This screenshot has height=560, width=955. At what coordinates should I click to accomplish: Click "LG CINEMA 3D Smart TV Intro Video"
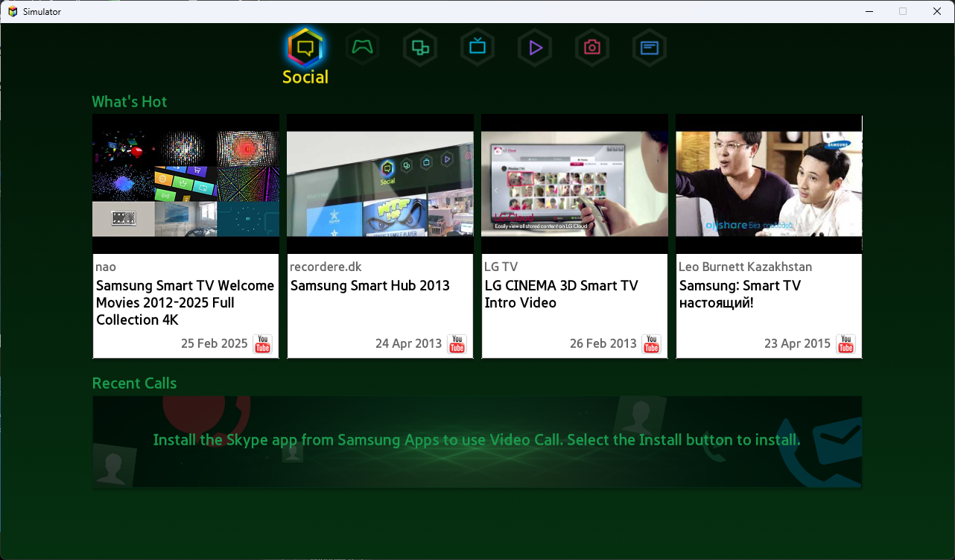click(562, 294)
